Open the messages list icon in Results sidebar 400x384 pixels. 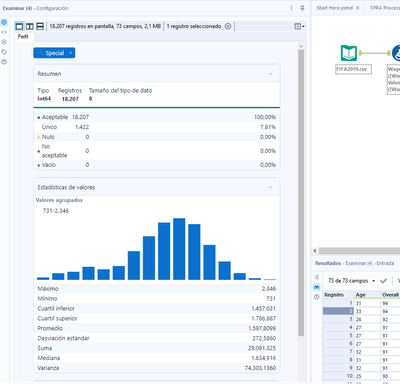point(317,277)
